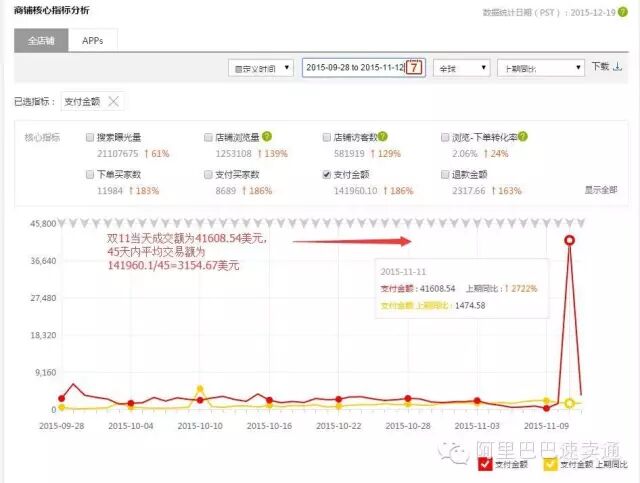The width and height of the screenshot is (640, 483).
Task: Check the 退款金额 checkbox
Action: click(x=445, y=174)
